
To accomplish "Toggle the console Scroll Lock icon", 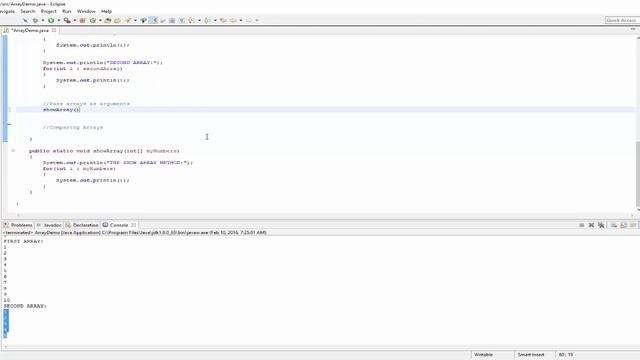I will pyautogui.click(x=623, y=225).
